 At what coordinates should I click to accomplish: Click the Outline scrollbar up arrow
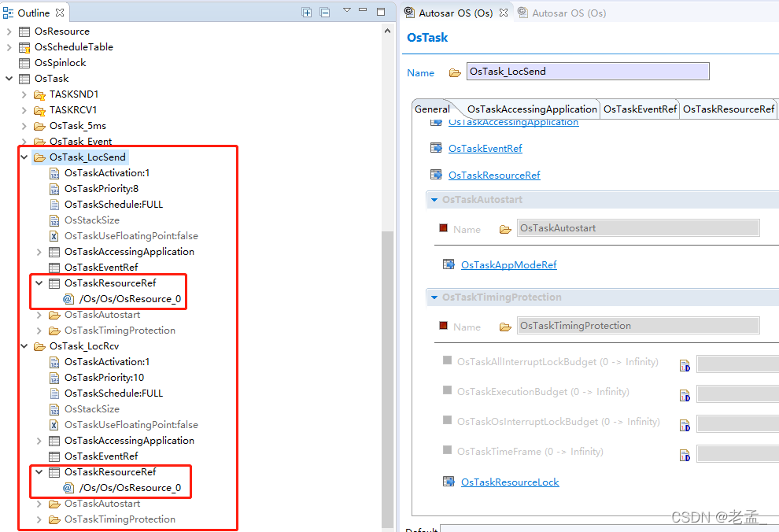point(387,31)
